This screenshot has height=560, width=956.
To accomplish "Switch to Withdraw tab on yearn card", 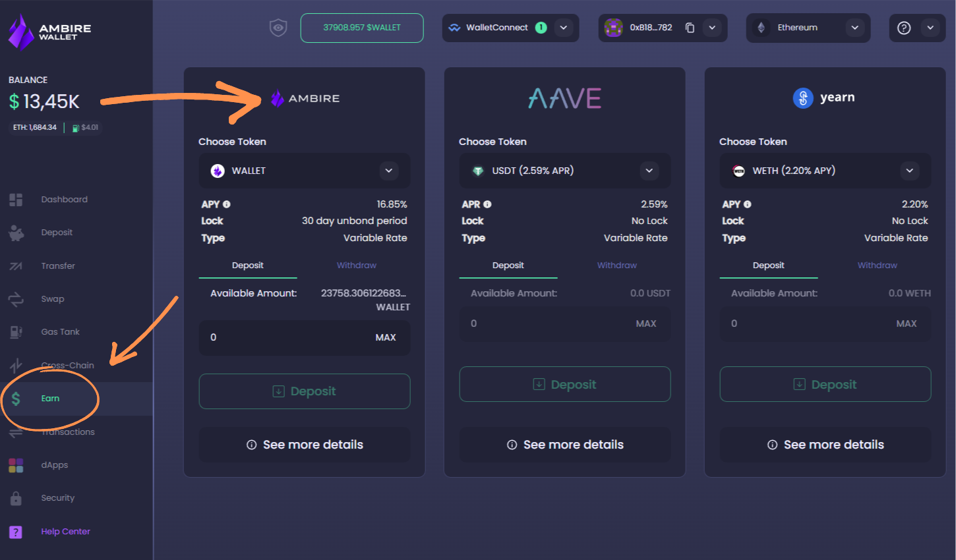I will coord(878,266).
